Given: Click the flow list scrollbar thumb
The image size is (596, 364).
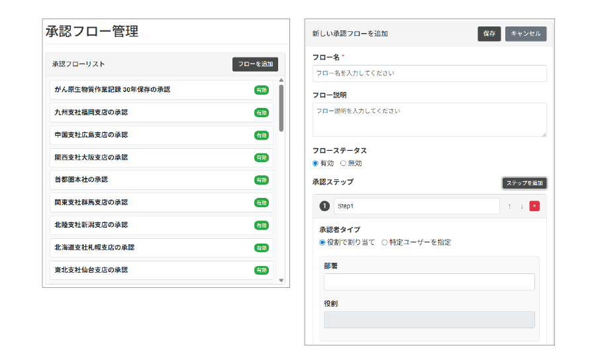Looking at the screenshot, I should [281, 107].
